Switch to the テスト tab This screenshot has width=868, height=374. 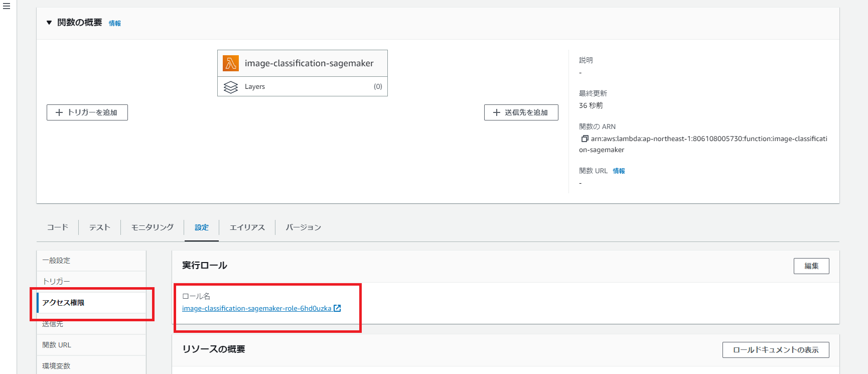[x=99, y=227]
